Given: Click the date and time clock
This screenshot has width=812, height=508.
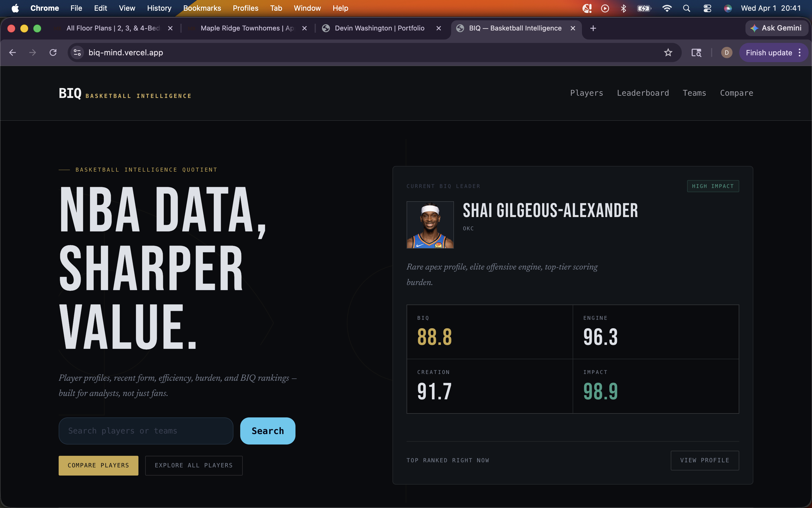Looking at the screenshot, I should click(x=771, y=8).
